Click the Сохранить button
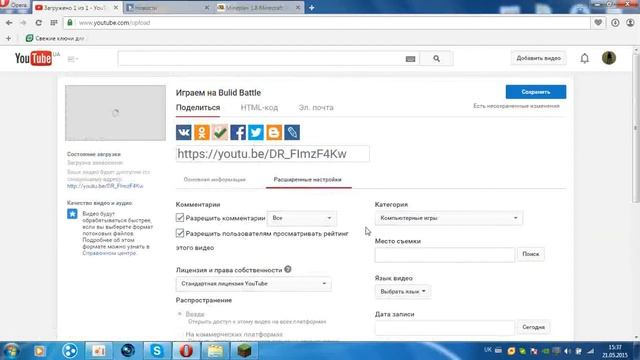This screenshot has width=640, height=360. pyautogui.click(x=536, y=92)
